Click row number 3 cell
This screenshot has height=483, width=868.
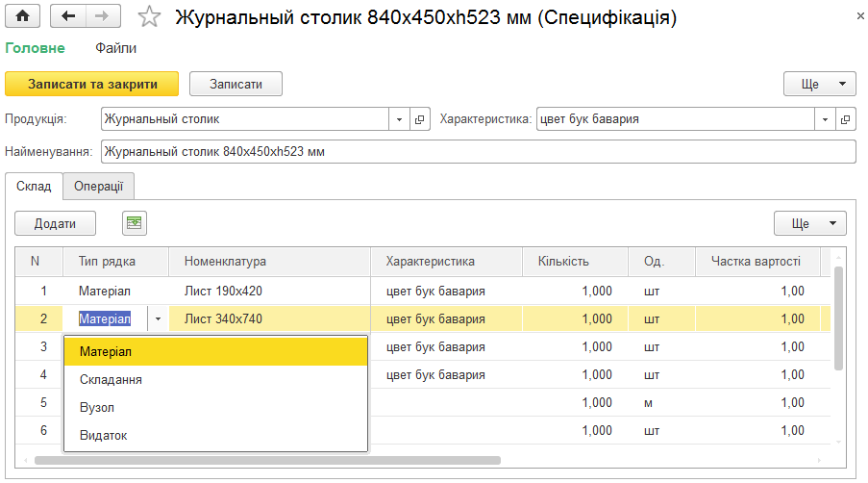click(x=39, y=346)
